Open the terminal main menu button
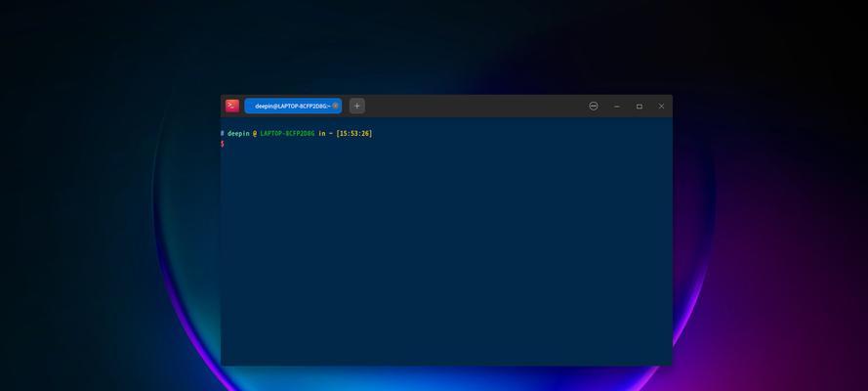Viewport: 868px width, 391px height. (594, 106)
